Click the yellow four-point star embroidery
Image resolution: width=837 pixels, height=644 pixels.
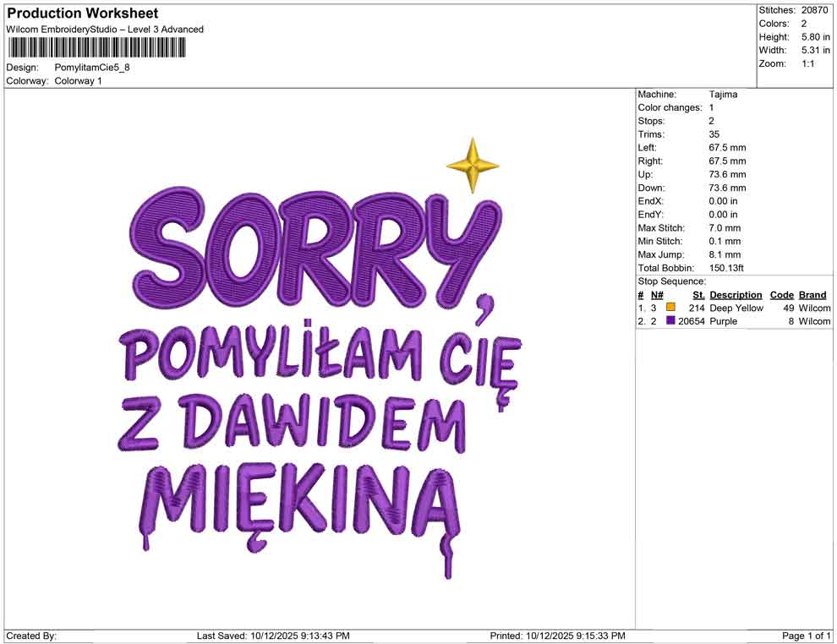point(473,166)
